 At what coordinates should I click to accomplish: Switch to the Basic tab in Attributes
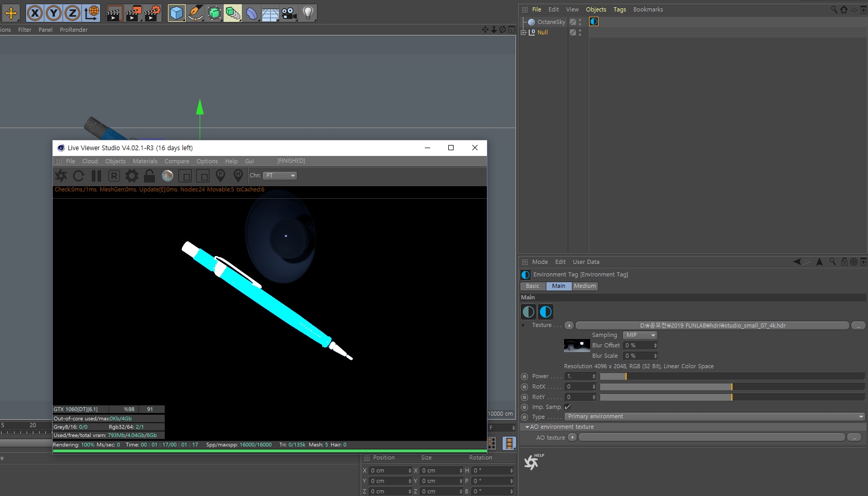click(533, 286)
